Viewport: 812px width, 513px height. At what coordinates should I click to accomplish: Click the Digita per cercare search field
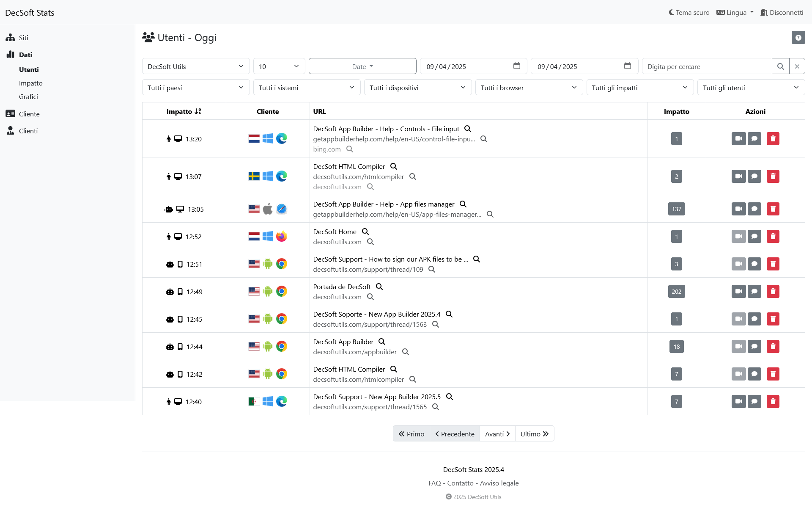click(x=706, y=66)
